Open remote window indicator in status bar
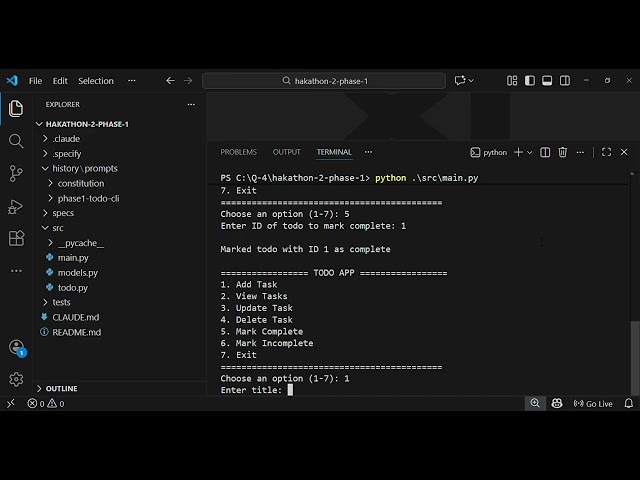The image size is (640, 480). (x=11, y=404)
